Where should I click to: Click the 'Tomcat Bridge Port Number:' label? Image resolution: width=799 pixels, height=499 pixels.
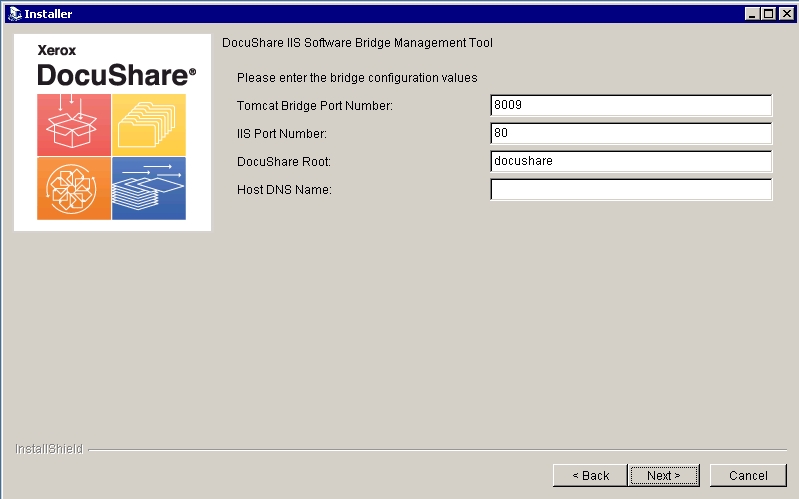pos(314,106)
